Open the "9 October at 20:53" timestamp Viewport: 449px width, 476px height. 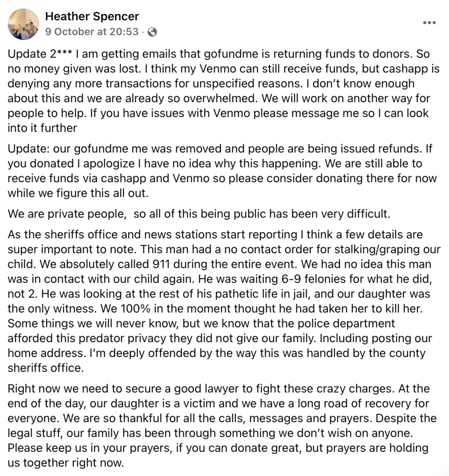[92, 32]
